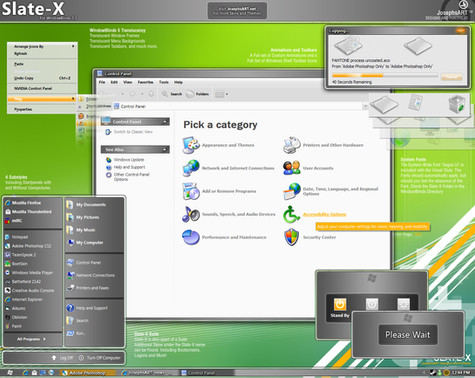
Task: Open the Tools menu
Action: click(x=164, y=82)
